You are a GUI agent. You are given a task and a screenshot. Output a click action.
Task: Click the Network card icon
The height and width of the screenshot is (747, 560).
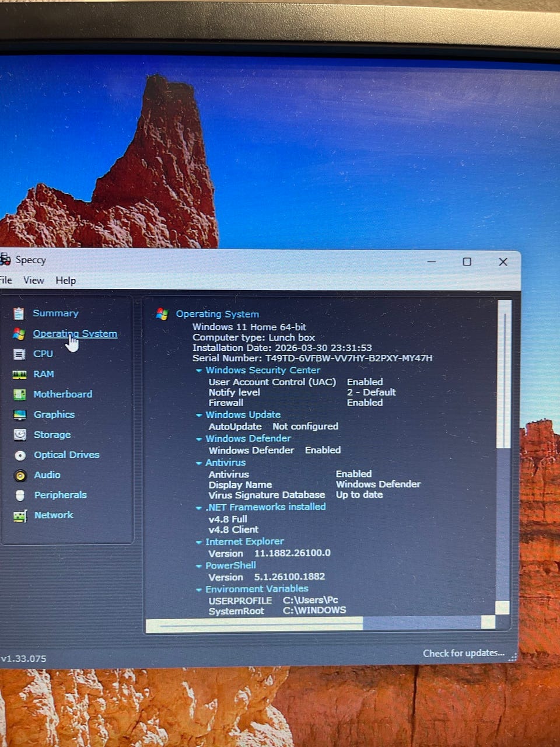coord(20,516)
